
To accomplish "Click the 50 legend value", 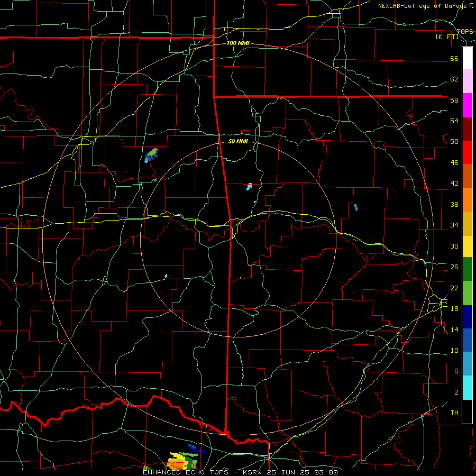I will (454, 142).
